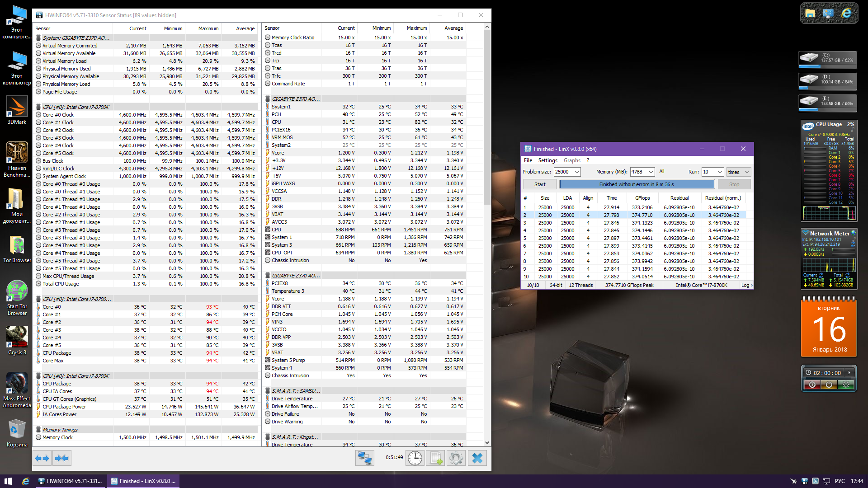
Task: Open Internet Explorer from the taskbar
Action: point(26,481)
